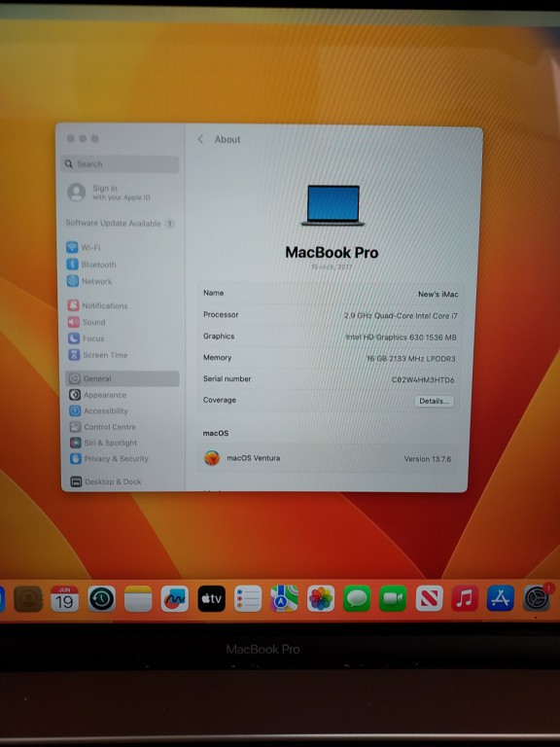
Task: Go back using the About chevron
Action: (x=200, y=139)
